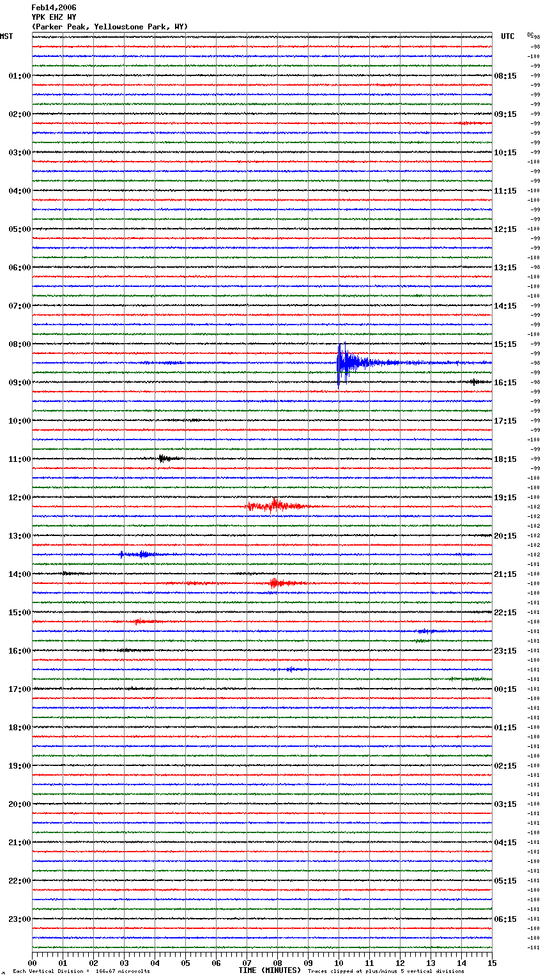Select the 02:00 MST time label

[20, 114]
